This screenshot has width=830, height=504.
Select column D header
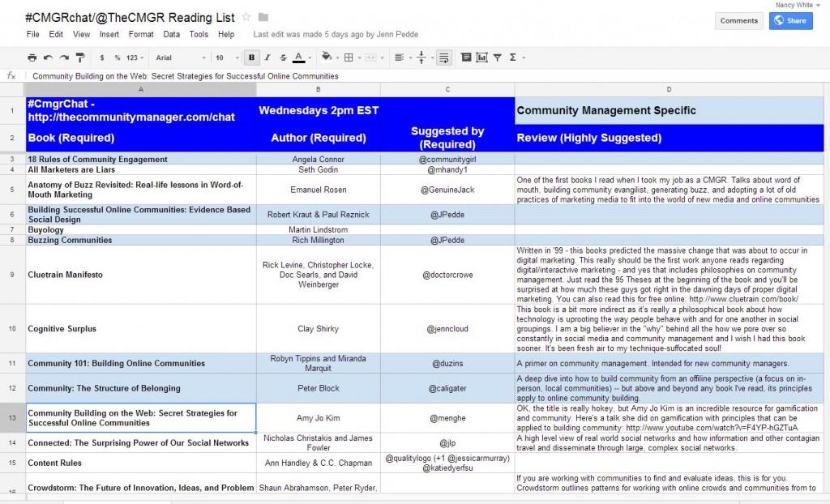[x=669, y=89]
